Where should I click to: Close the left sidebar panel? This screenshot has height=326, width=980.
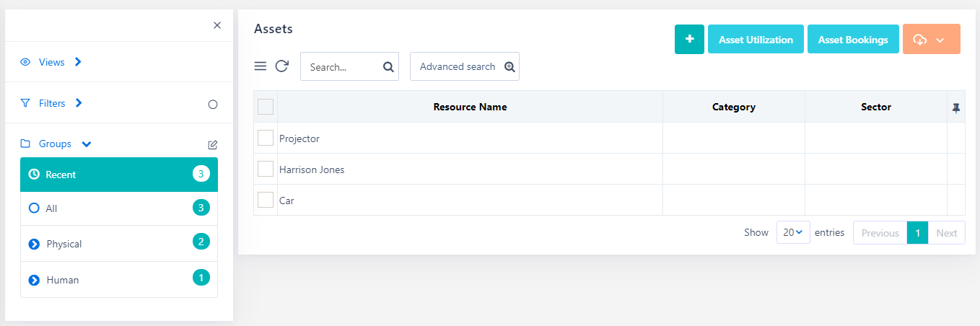pyautogui.click(x=217, y=25)
